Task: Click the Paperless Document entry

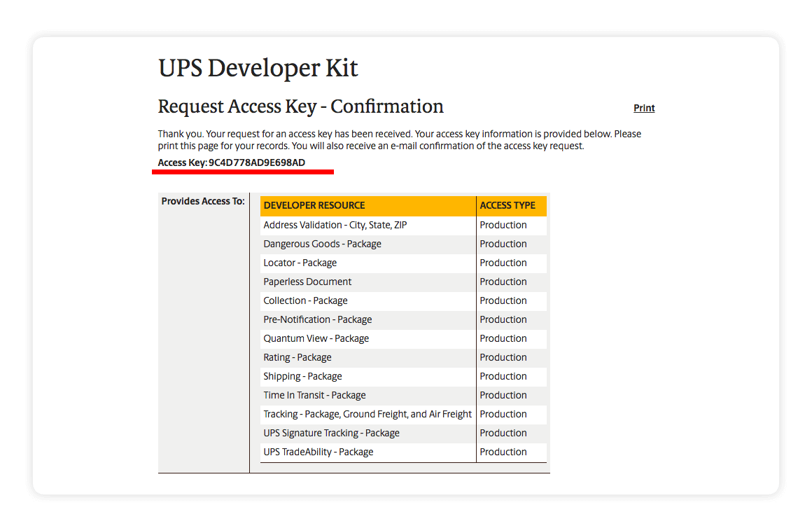Action: [307, 282]
